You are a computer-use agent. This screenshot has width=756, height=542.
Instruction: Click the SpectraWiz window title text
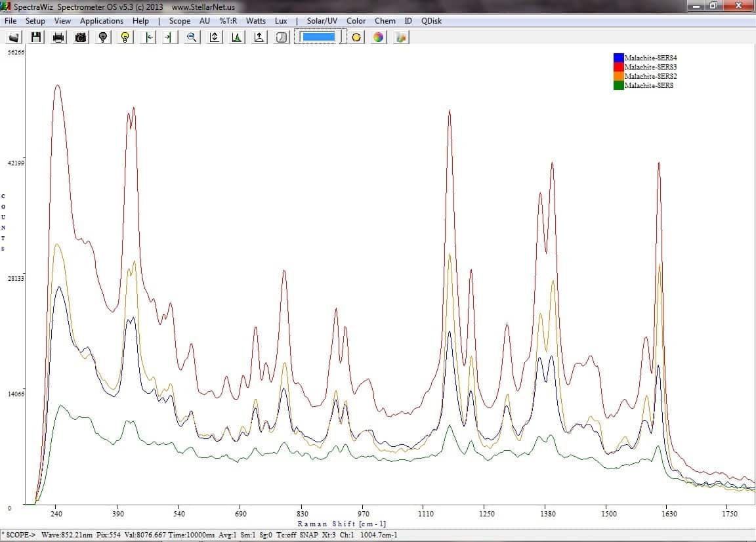point(125,7)
